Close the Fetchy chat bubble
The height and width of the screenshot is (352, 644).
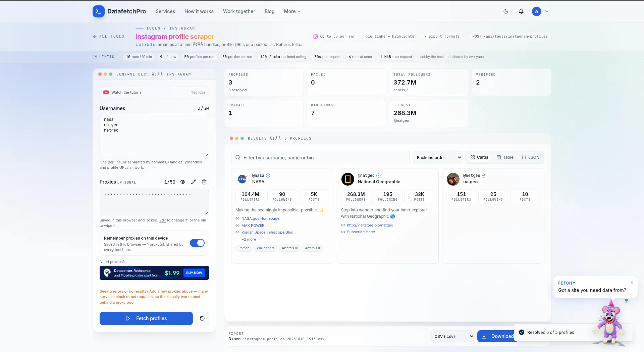pyautogui.click(x=632, y=283)
